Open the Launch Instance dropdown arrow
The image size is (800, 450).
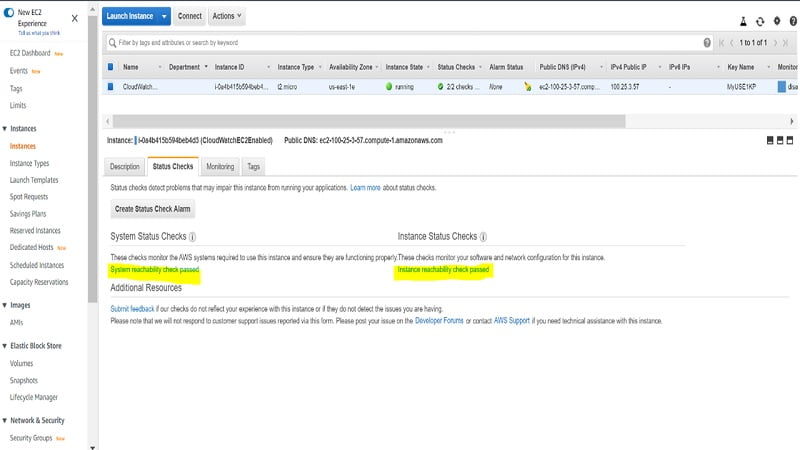(164, 16)
